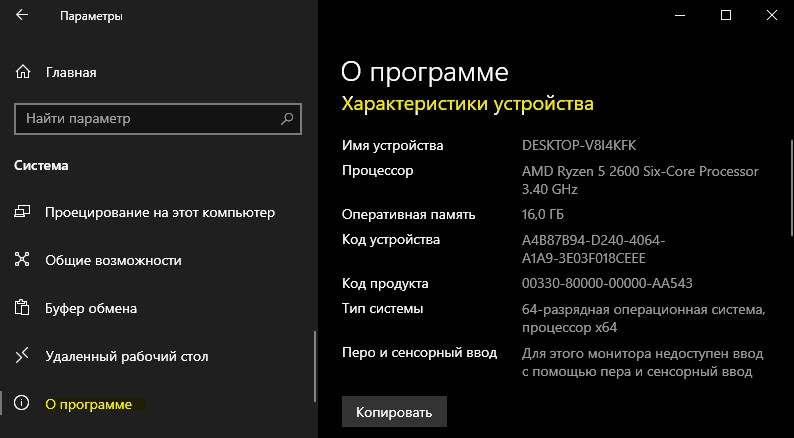The image size is (794, 438).
Task: Click the Характеристики устройства heading
Action: point(467,104)
